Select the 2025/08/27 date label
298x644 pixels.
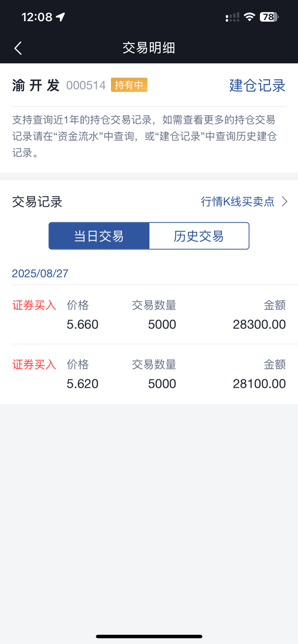[40, 274]
